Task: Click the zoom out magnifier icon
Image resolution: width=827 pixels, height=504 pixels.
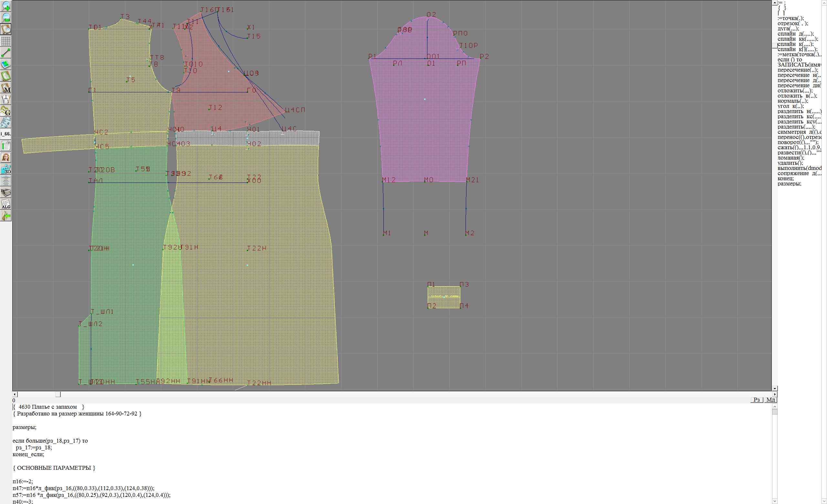Action: point(6,17)
